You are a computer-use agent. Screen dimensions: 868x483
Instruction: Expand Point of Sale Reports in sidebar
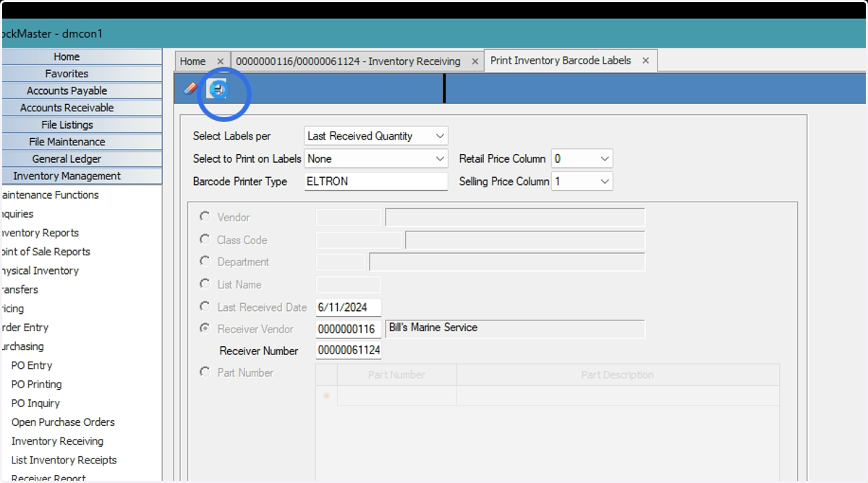pyautogui.click(x=45, y=252)
